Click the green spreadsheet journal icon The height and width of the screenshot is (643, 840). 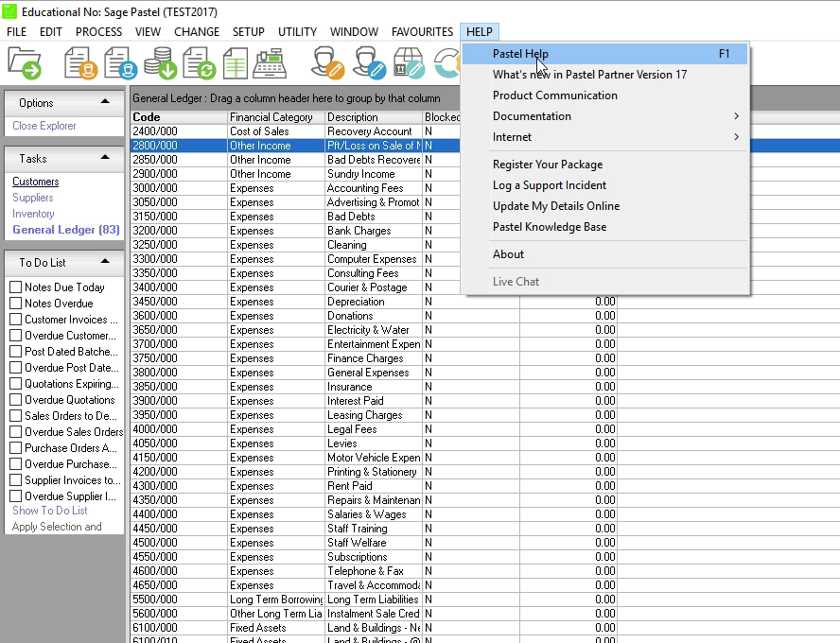click(235, 63)
